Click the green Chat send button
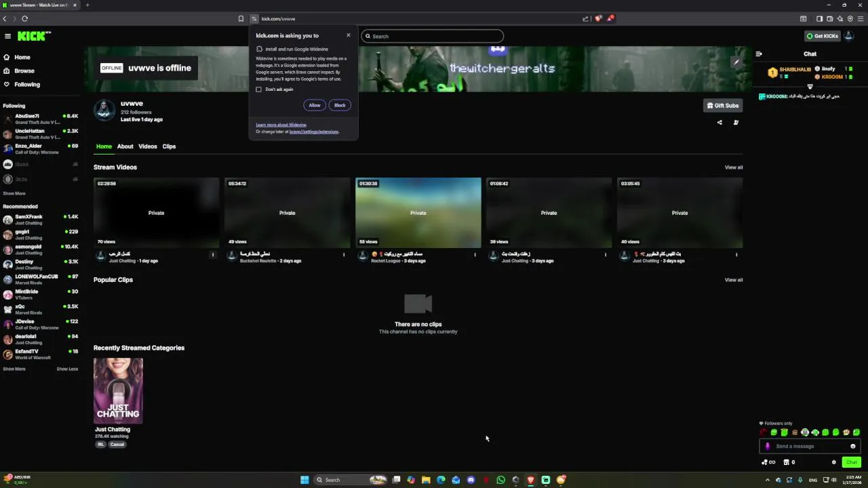 click(x=852, y=462)
